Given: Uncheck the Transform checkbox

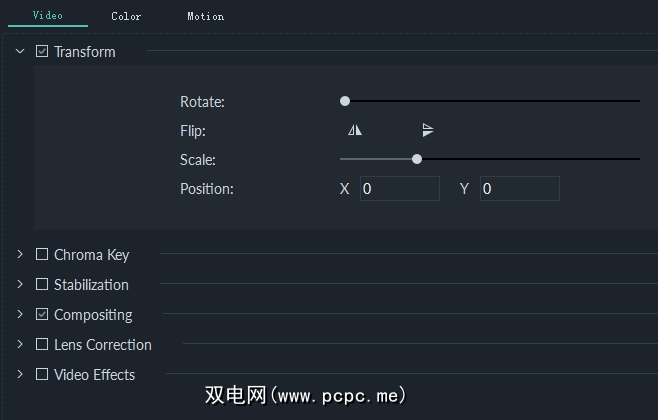Looking at the screenshot, I should click(x=42, y=51).
